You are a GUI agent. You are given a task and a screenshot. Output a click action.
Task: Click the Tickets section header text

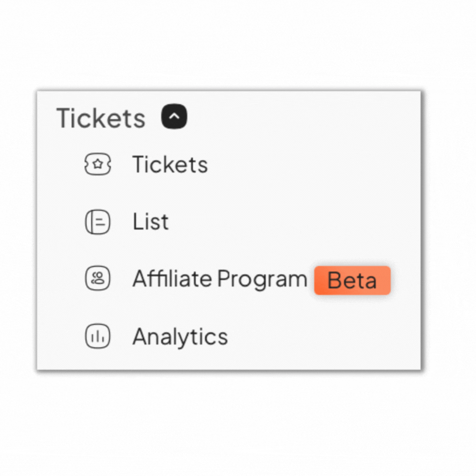point(101,117)
